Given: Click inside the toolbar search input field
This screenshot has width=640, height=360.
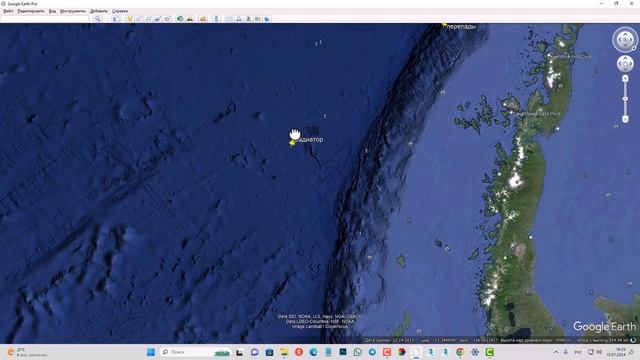Looking at the screenshot, I should 45,19.
